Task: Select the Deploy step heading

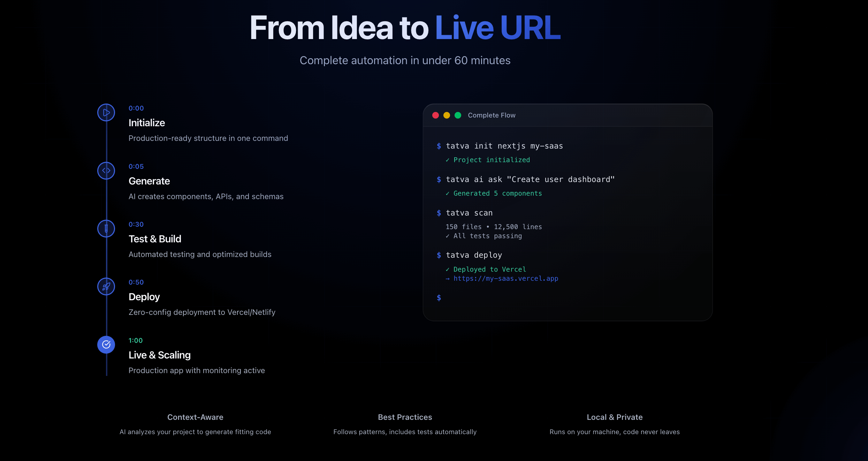Action: click(x=144, y=297)
